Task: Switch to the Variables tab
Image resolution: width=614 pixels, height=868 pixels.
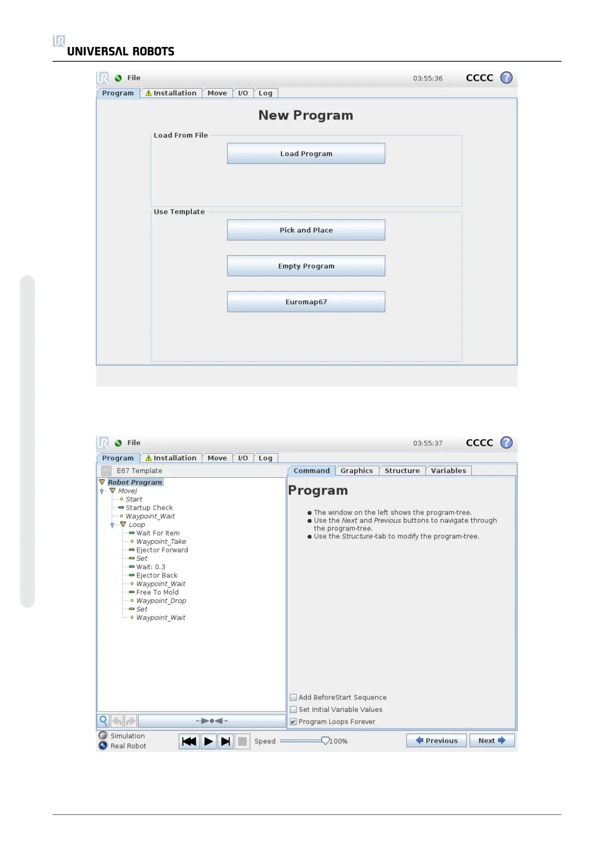Action: pyautogui.click(x=449, y=471)
